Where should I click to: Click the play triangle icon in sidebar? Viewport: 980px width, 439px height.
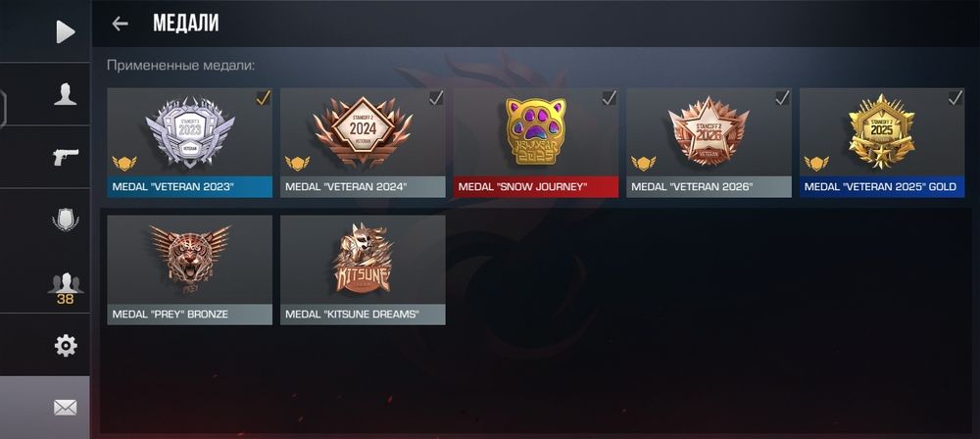pos(65,32)
